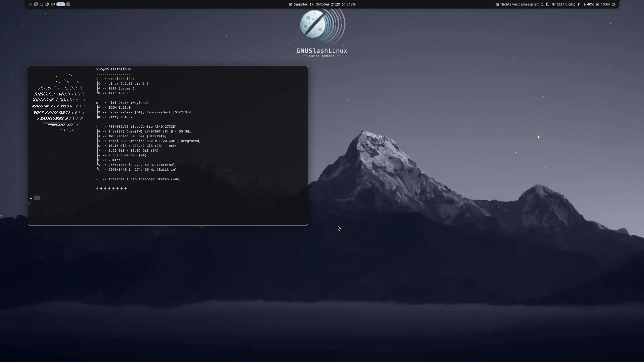Image resolution: width=644 pixels, height=362 pixels.
Task: Click the '1337 5 GHz' network label
Action: tap(566, 4)
